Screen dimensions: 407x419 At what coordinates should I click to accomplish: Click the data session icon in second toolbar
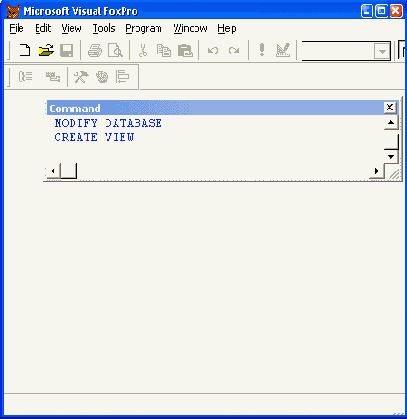coord(53,77)
